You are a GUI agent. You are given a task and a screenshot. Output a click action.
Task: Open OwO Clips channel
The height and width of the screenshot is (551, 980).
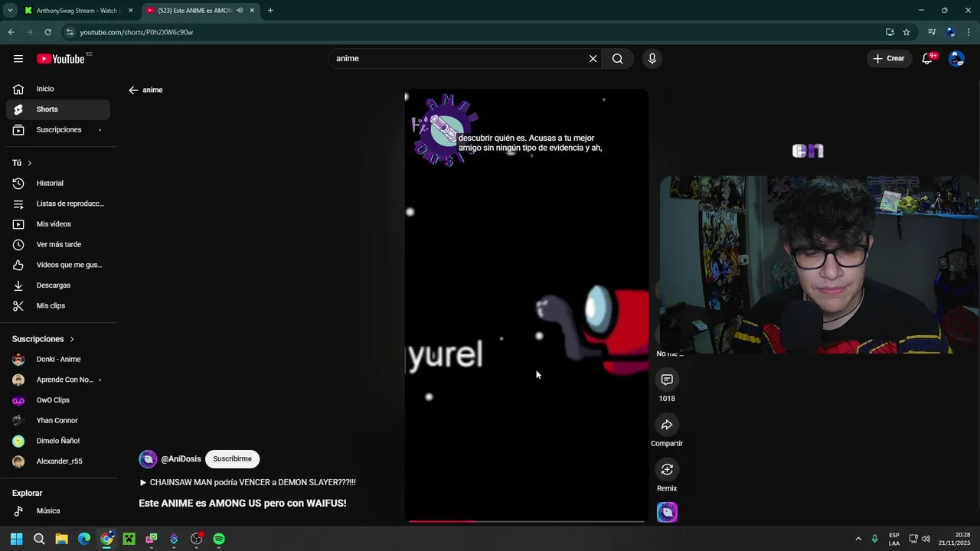click(58, 400)
